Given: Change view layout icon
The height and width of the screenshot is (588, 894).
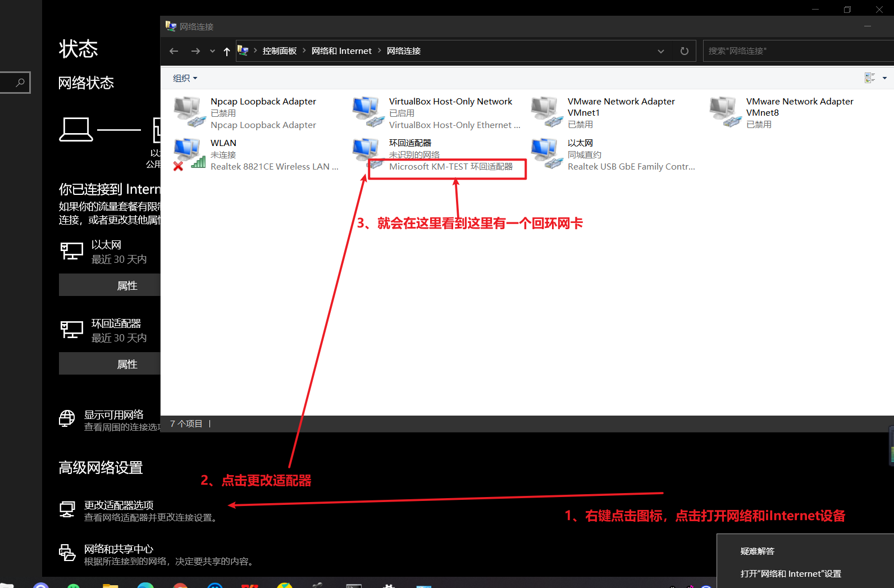Looking at the screenshot, I should 870,78.
